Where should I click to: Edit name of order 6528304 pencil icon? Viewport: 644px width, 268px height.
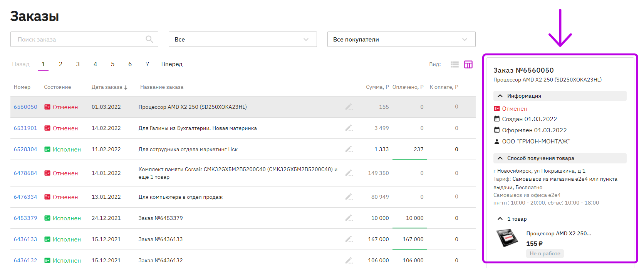(349, 149)
